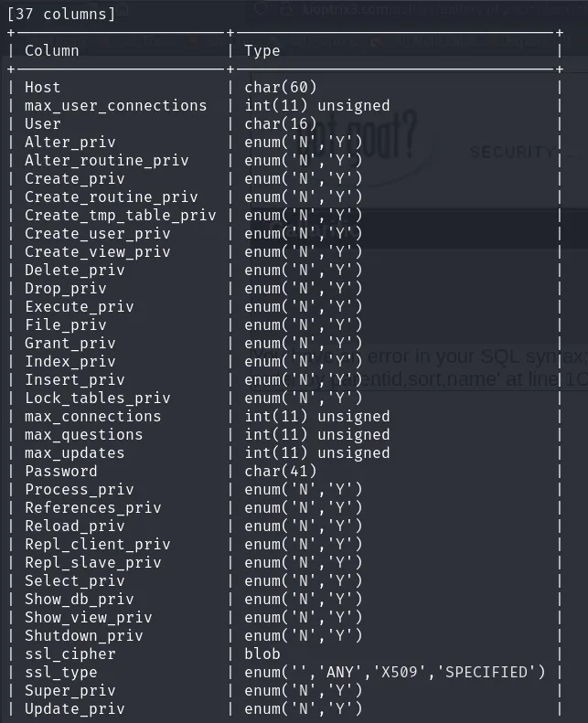
Task: Click the 'max_user_connections' row
Action: click(x=115, y=105)
